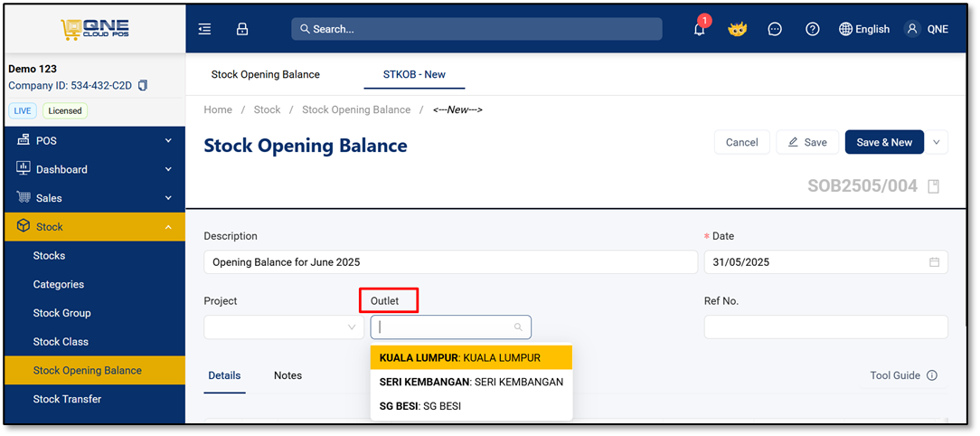Select SG BESI outlet option
Image resolution: width=980 pixels, height=436 pixels.
pos(471,406)
